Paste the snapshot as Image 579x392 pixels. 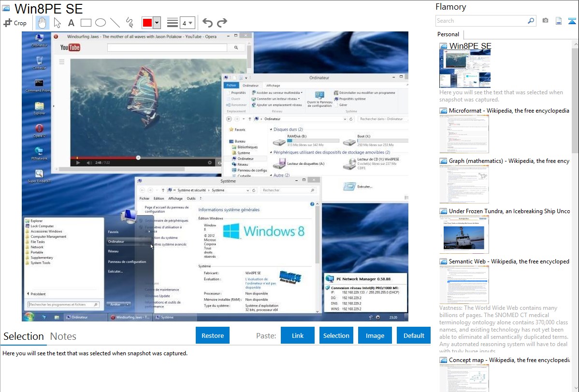tap(375, 335)
